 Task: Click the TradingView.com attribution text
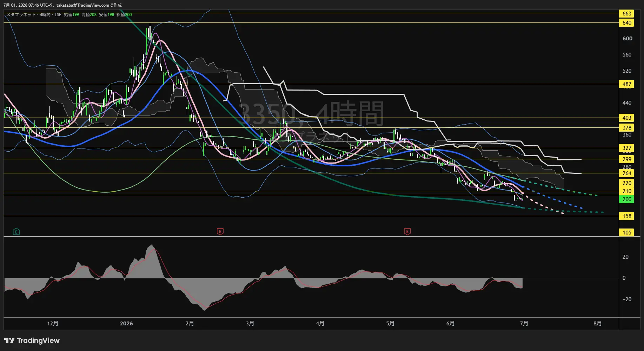[93, 5]
